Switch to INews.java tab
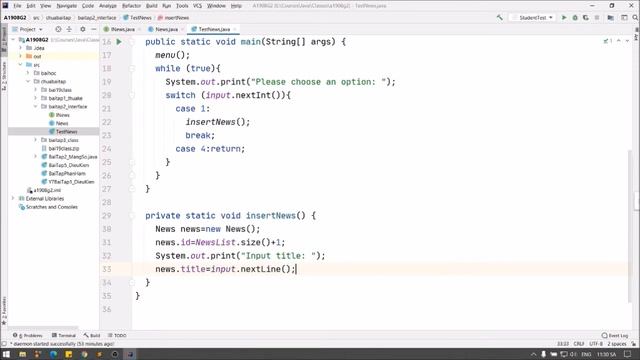The image size is (640, 360). pyautogui.click(x=122, y=29)
